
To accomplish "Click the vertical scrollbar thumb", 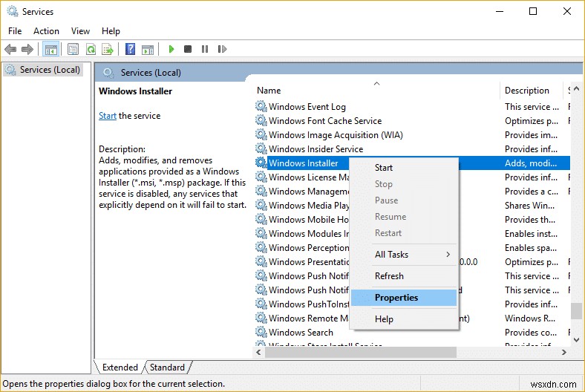I will [576, 310].
